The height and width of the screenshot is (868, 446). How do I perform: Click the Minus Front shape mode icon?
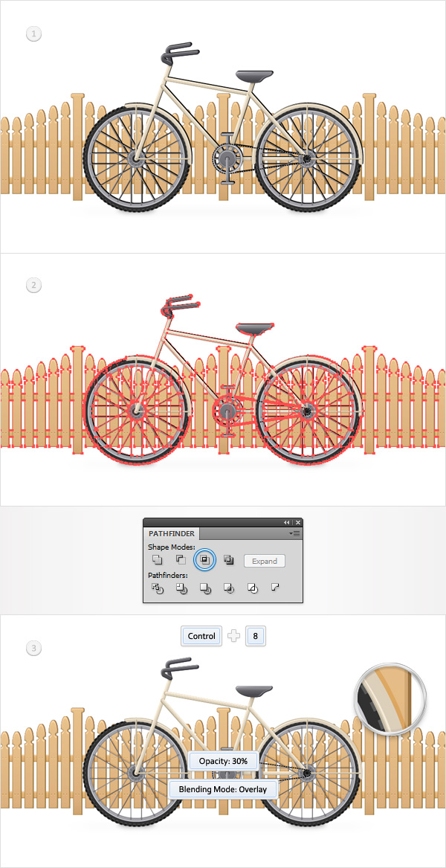click(181, 560)
